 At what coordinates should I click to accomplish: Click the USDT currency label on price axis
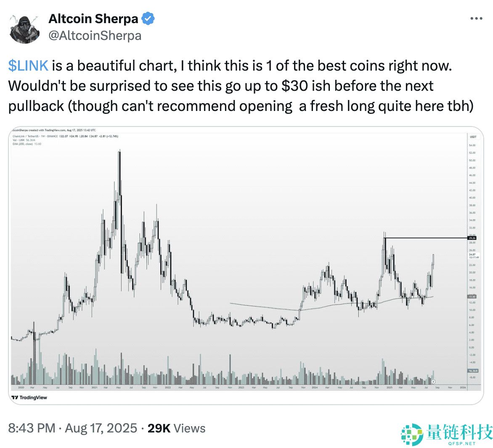pos(473,137)
